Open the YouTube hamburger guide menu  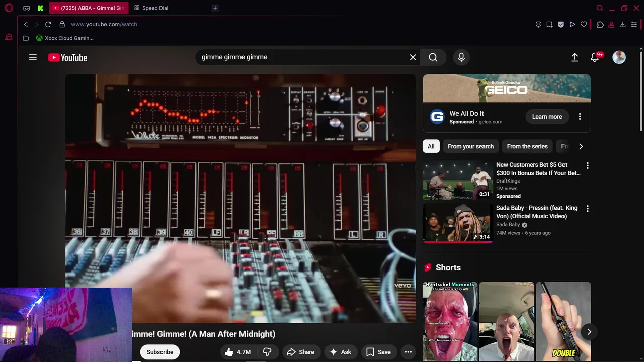point(33,57)
